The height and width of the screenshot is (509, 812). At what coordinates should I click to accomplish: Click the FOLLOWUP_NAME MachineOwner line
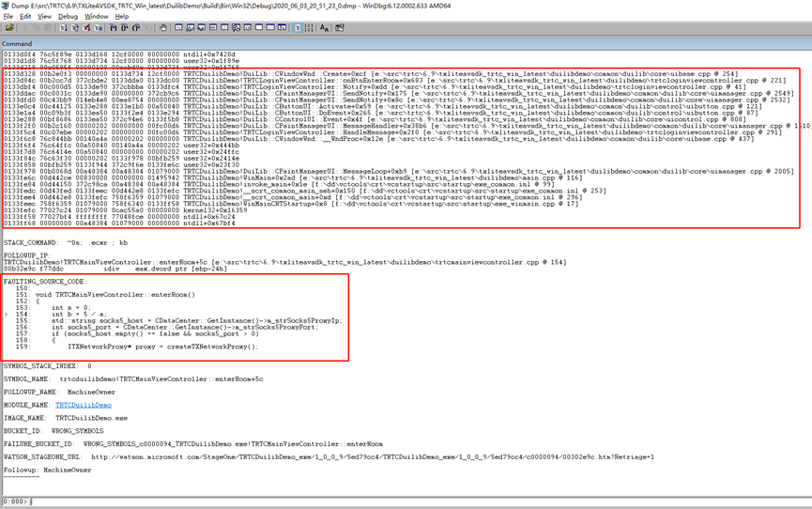59,392
